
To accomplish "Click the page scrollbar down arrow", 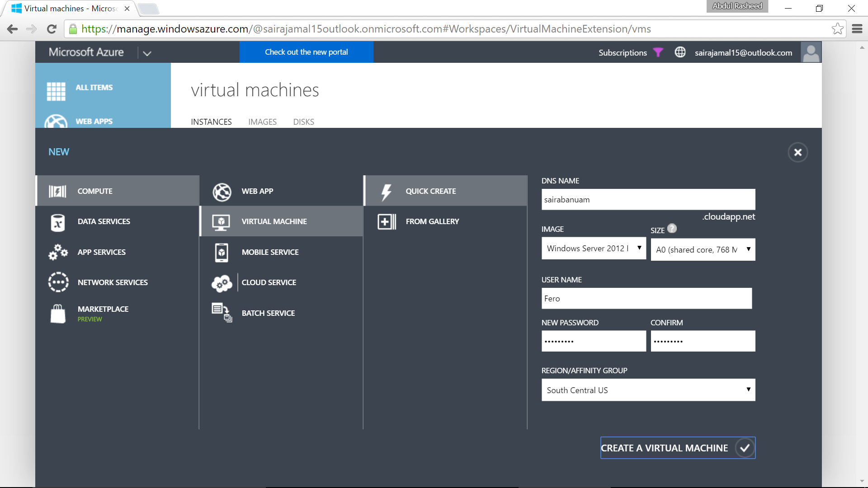I will [862, 481].
